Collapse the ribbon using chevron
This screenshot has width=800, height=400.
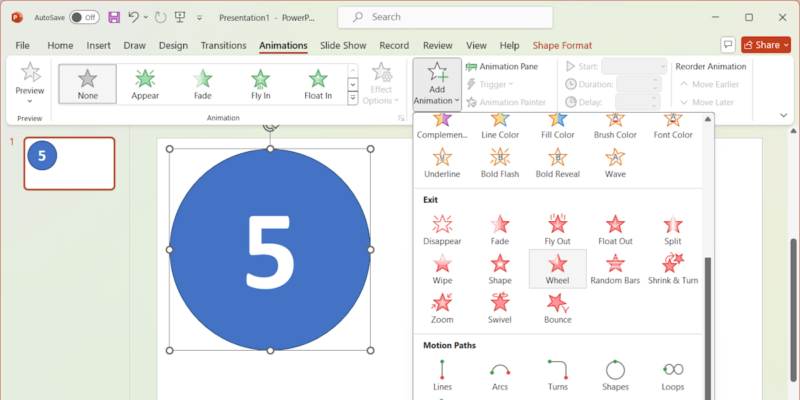click(783, 115)
